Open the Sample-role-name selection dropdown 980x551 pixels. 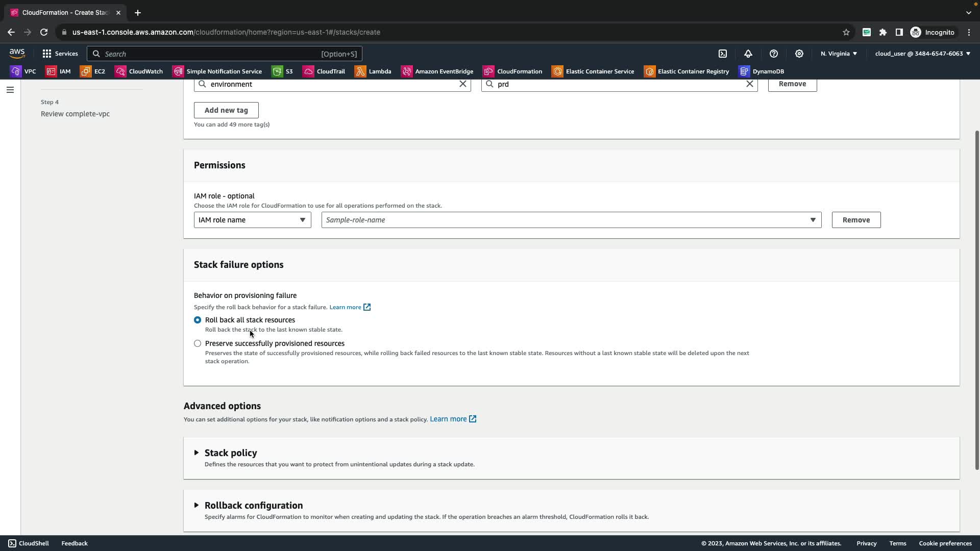(x=571, y=220)
